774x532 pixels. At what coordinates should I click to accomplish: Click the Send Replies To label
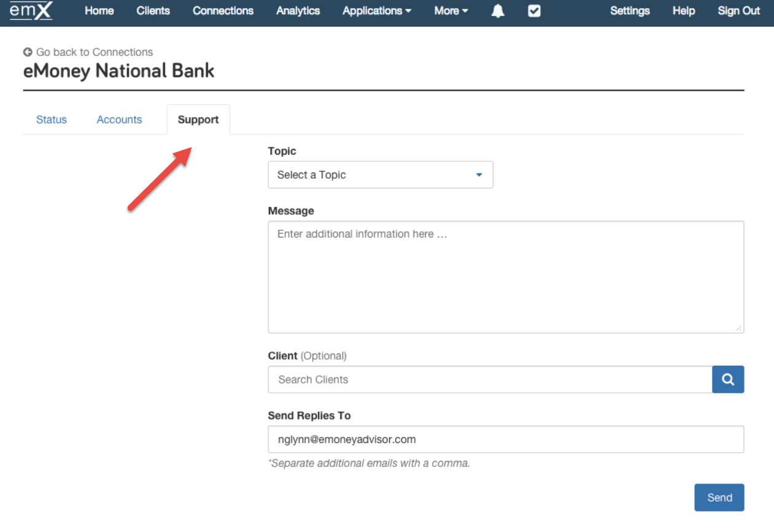309,415
